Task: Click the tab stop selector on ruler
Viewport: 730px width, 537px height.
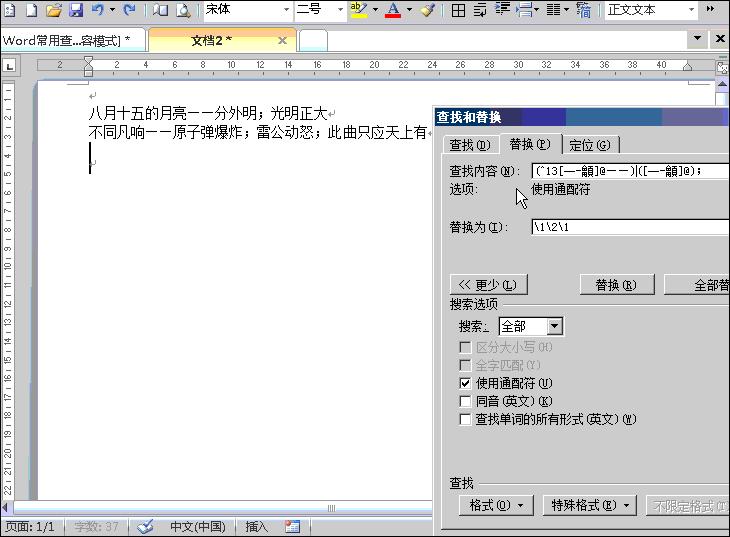Action: [10, 66]
